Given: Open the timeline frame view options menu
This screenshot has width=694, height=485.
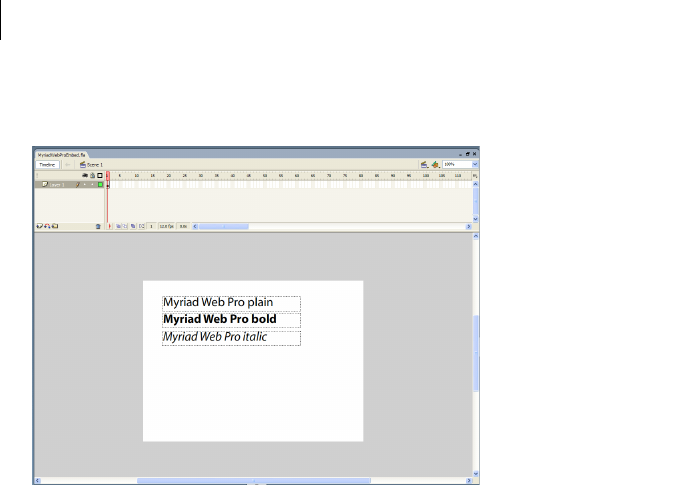Looking at the screenshot, I should tap(476, 176).
